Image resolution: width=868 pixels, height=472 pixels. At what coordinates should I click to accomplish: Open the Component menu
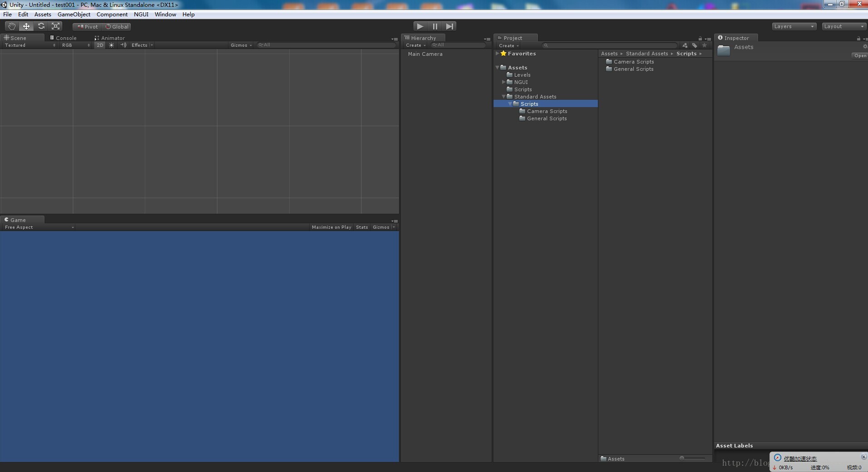coord(112,15)
